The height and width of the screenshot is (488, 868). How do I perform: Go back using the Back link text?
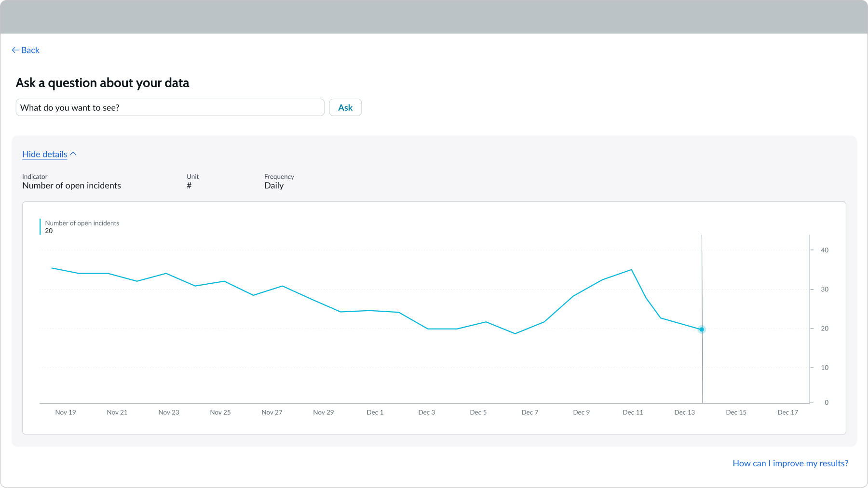pos(30,50)
